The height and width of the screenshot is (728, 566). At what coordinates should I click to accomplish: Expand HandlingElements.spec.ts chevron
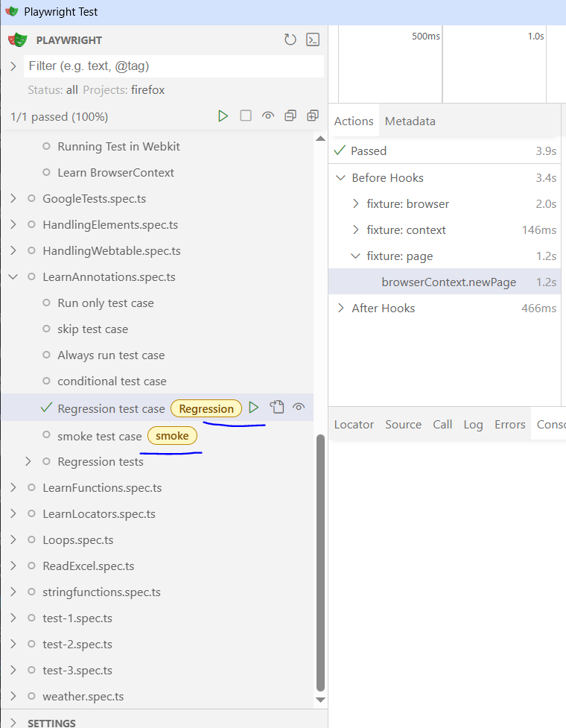click(x=13, y=224)
